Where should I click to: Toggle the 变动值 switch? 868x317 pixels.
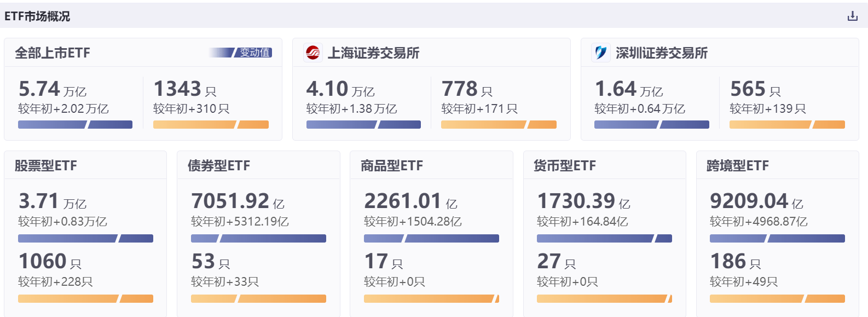click(x=241, y=53)
